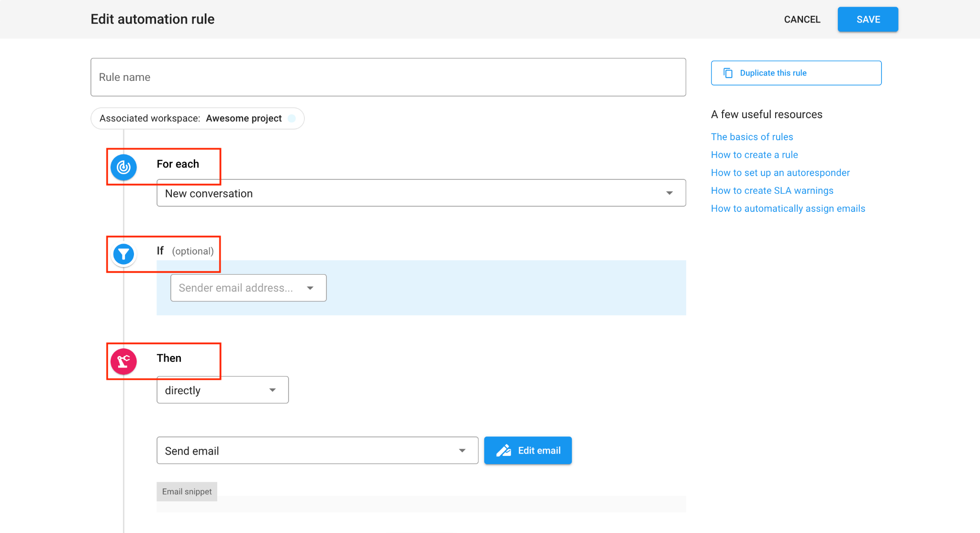Select the Email snippet tab label

coord(187,492)
